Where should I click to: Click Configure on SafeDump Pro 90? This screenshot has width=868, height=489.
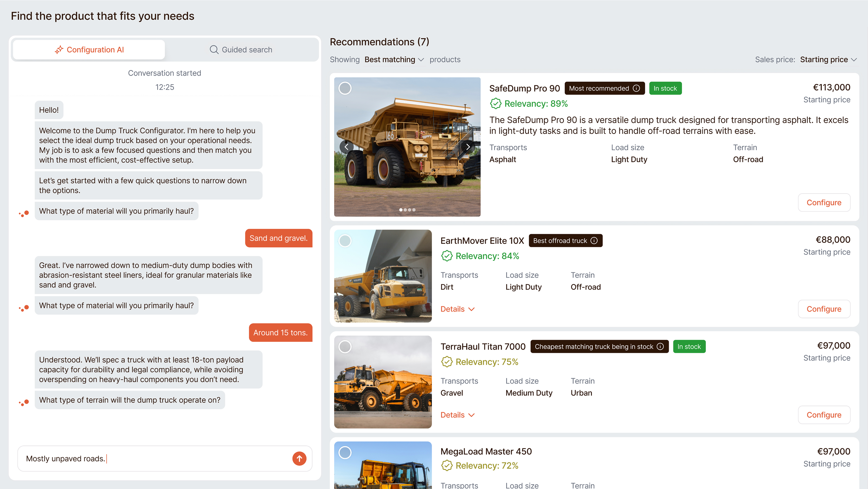[824, 202]
